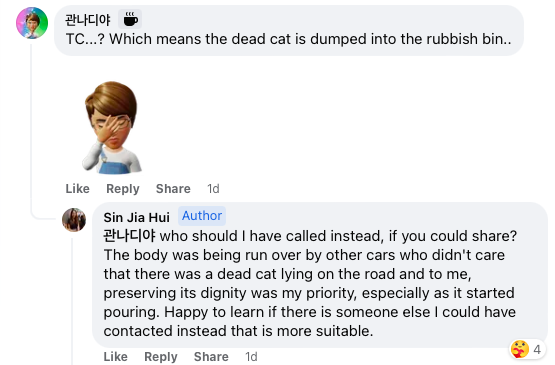
Task: Share Sin Jia Hui's reply
Action: click(x=211, y=357)
